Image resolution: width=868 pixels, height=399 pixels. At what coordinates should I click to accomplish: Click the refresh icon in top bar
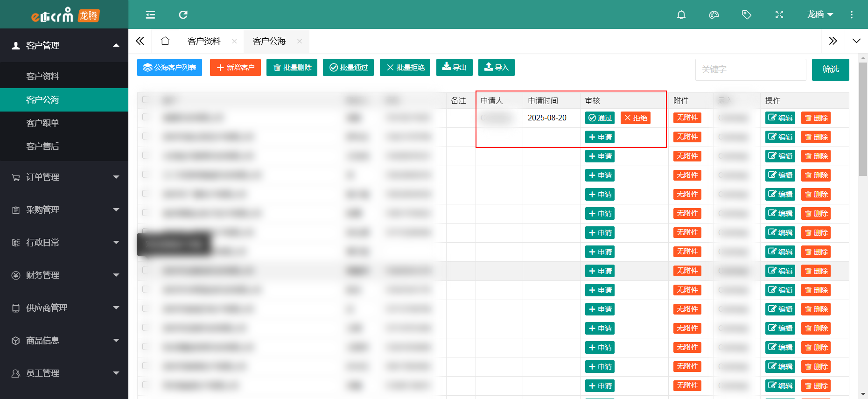pos(183,15)
